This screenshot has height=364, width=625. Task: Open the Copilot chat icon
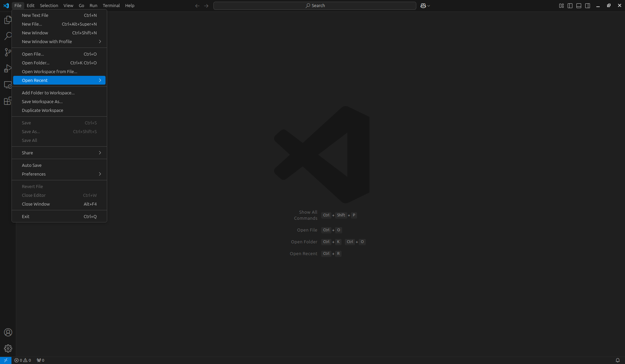(x=423, y=6)
